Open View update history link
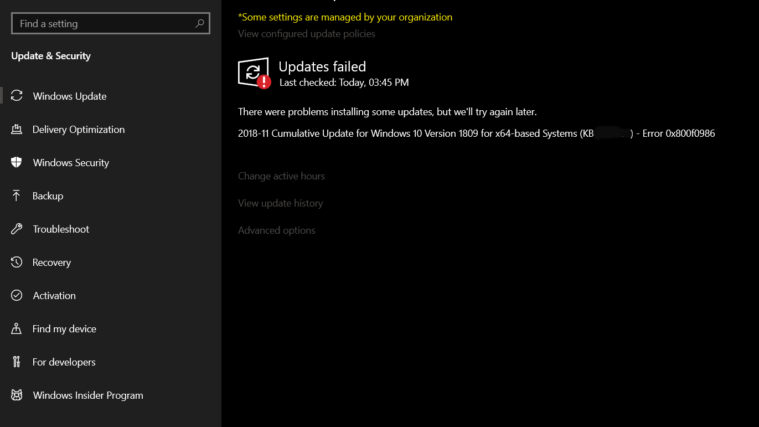Screen dimensions: 759x427 pyautogui.click(x=280, y=203)
